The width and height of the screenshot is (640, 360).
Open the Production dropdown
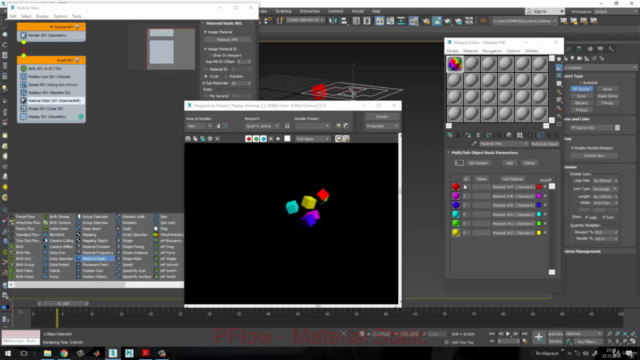point(382,126)
